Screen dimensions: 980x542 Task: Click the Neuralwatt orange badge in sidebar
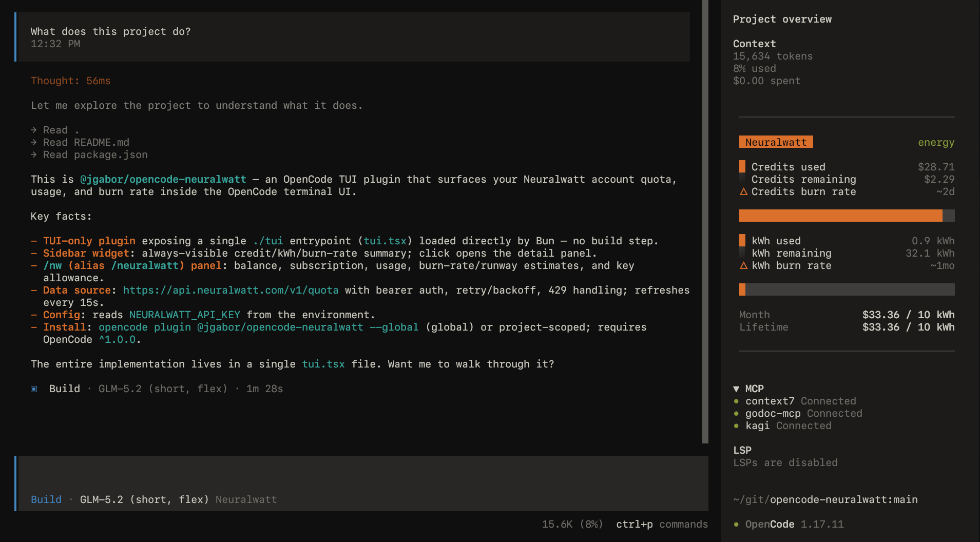(x=776, y=142)
